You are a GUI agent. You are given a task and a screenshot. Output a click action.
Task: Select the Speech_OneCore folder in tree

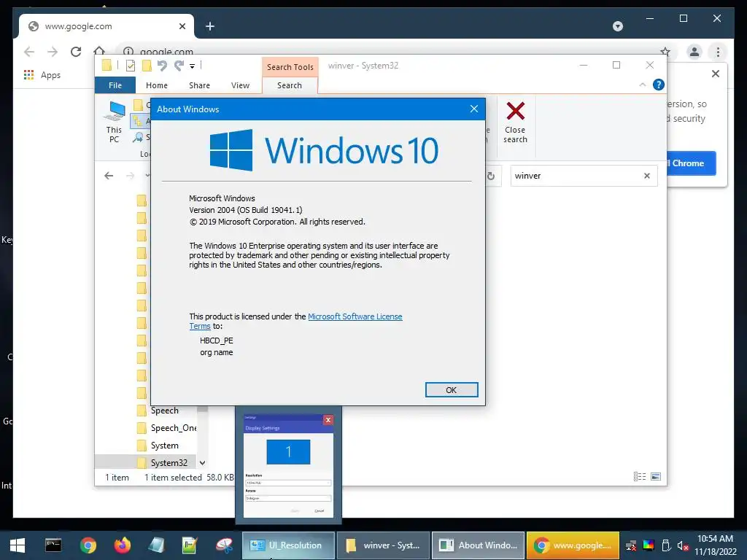(x=166, y=428)
